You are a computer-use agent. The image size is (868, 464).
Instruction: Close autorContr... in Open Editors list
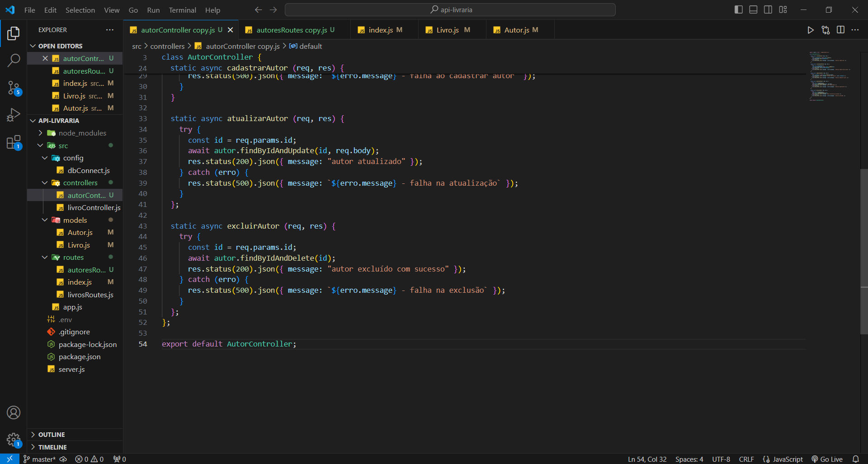point(45,58)
